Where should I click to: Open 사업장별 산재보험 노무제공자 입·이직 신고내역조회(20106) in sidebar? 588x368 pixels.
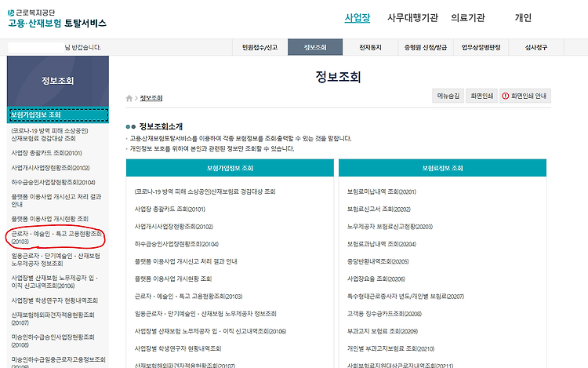(54, 282)
